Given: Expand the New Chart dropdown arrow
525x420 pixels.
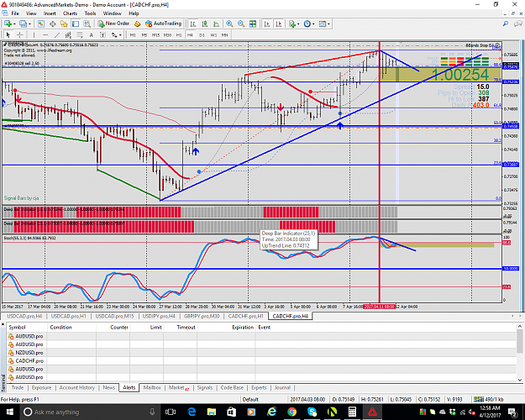Looking at the screenshot, I should click(14, 24).
